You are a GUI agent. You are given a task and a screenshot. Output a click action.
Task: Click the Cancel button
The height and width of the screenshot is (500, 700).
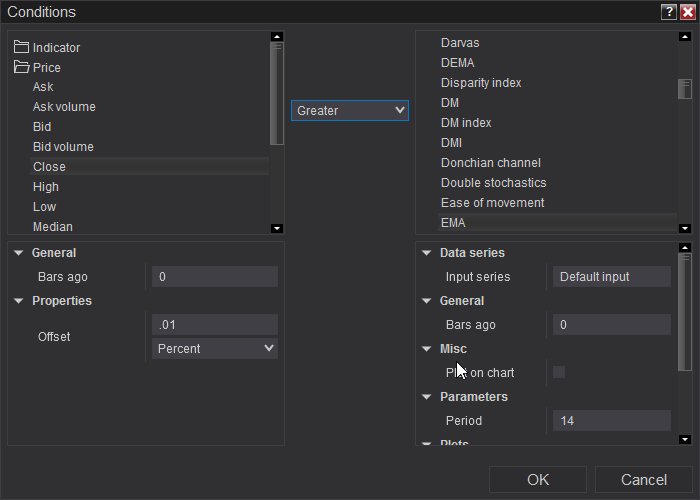643,480
